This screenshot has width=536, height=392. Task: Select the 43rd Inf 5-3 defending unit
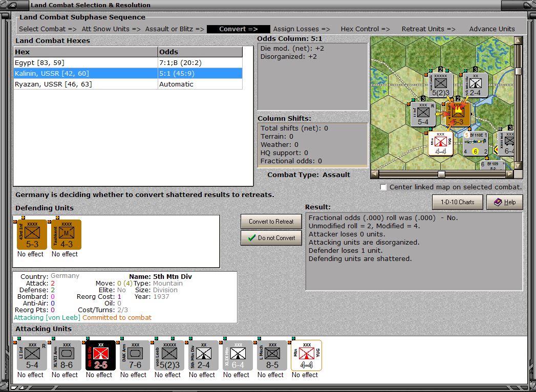pos(32,234)
